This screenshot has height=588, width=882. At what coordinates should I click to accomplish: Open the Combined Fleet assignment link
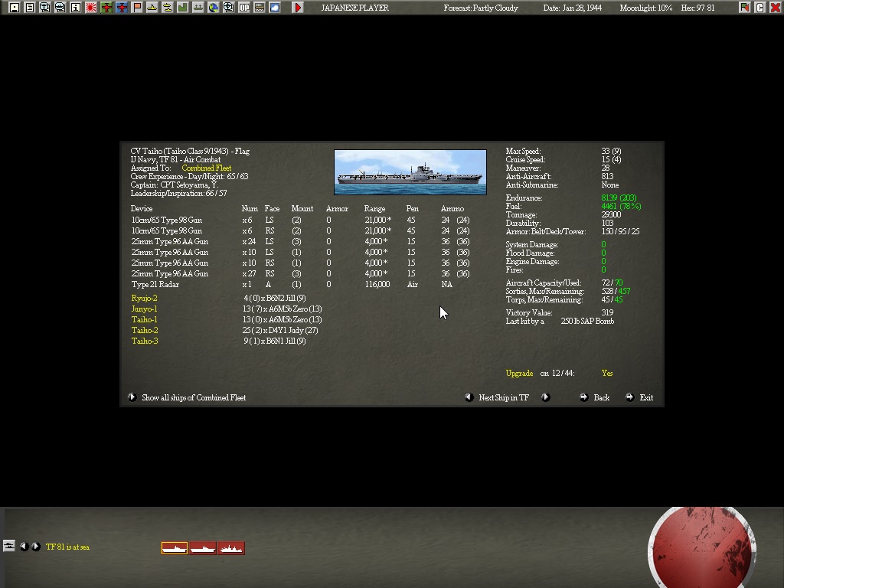207,168
